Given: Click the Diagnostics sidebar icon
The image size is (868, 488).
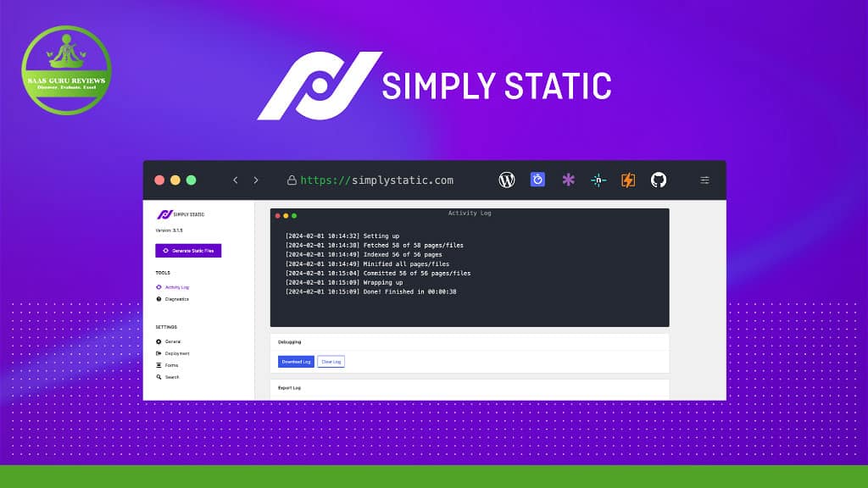Looking at the screenshot, I should (159, 299).
